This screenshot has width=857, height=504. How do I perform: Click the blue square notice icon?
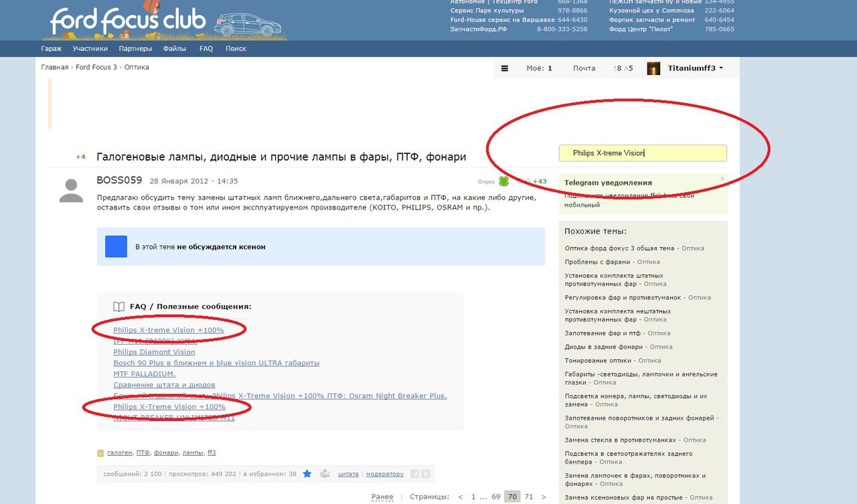point(116,246)
